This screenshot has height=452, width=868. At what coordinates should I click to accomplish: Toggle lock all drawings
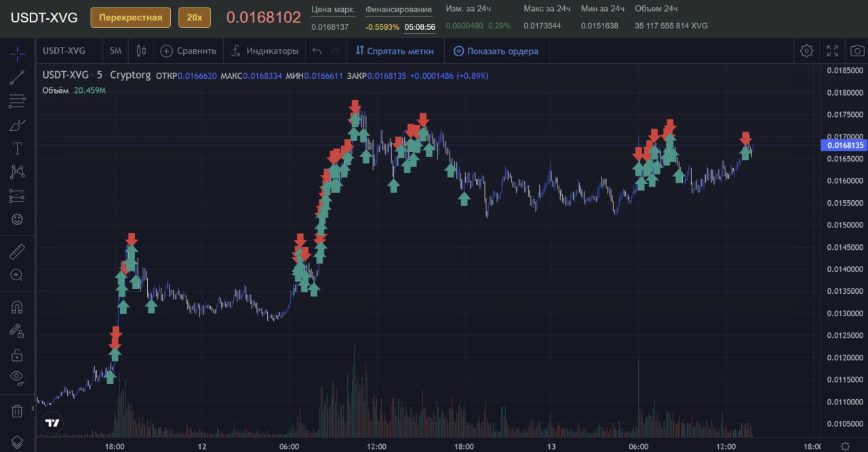[x=18, y=354]
